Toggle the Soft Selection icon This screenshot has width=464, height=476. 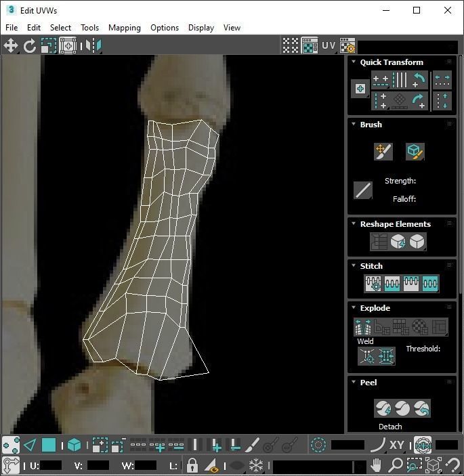click(x=318, y=446)
